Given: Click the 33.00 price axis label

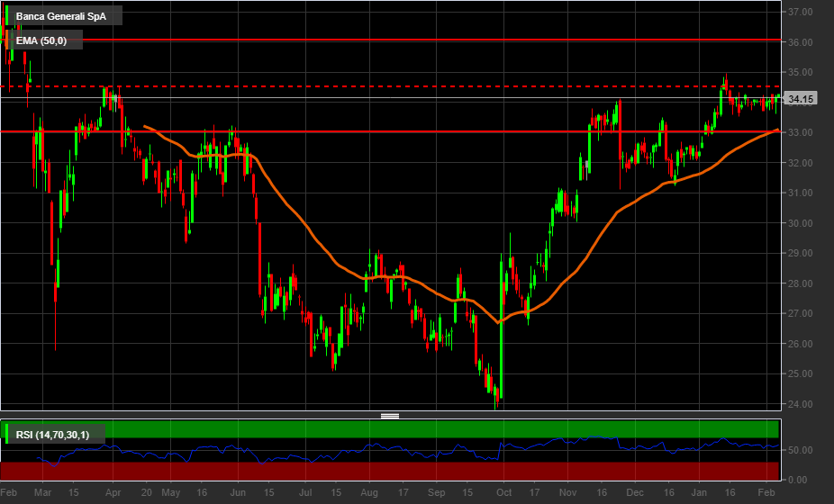Looking at the screenshot, I should 800,132.
